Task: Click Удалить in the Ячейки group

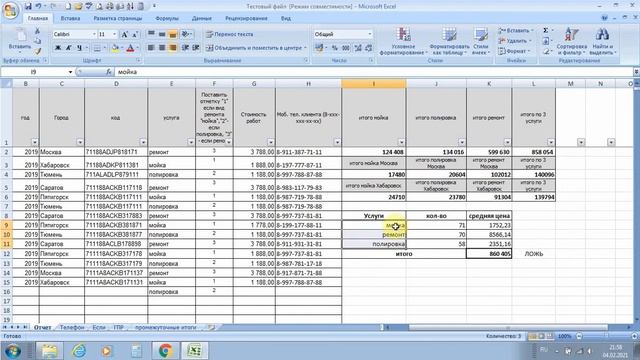Action: click(x=514, y=41)
